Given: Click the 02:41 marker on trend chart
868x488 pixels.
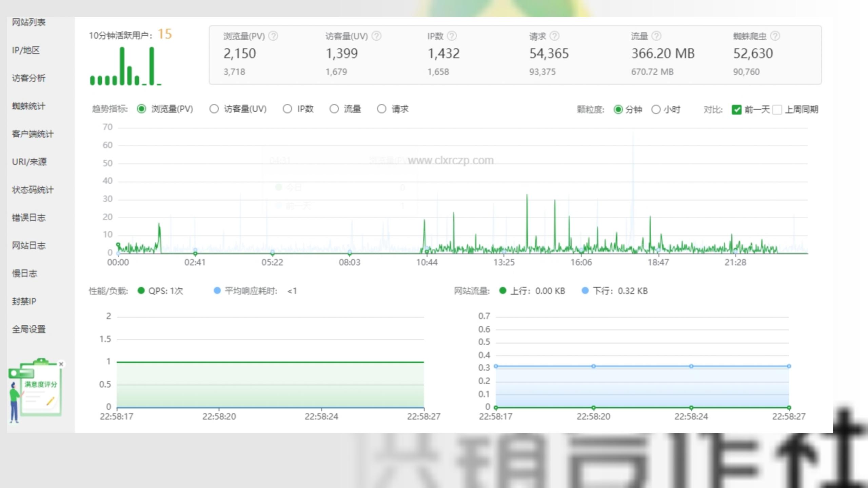Looking at the screenshot, I should tap(195, 253).
